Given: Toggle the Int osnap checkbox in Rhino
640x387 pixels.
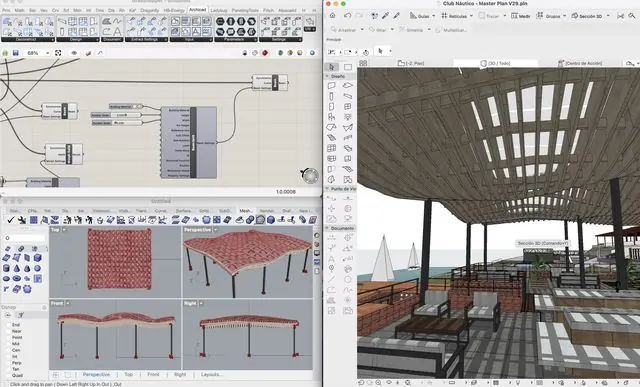Looking at the screenshot, I should click(9, 356).
